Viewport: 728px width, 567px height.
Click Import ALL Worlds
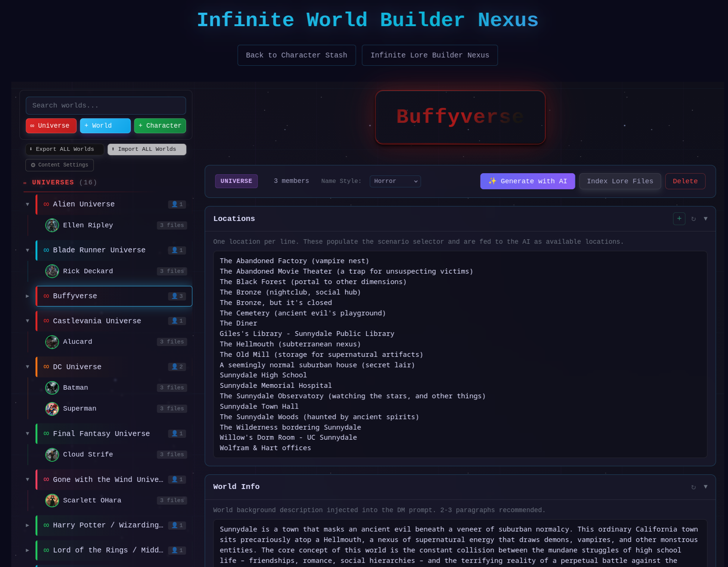pyautogui.click(x=147, y=149)
